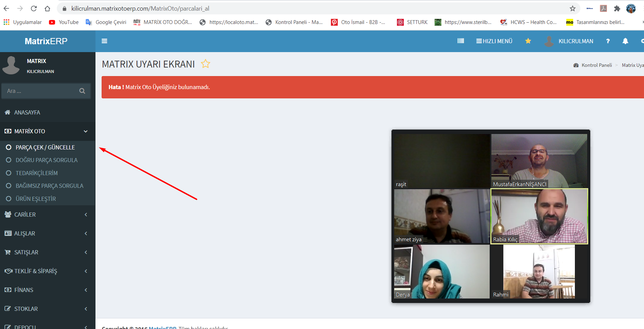
Task: Open Chrome extensions puzzle icon
Action: (617, 9)
